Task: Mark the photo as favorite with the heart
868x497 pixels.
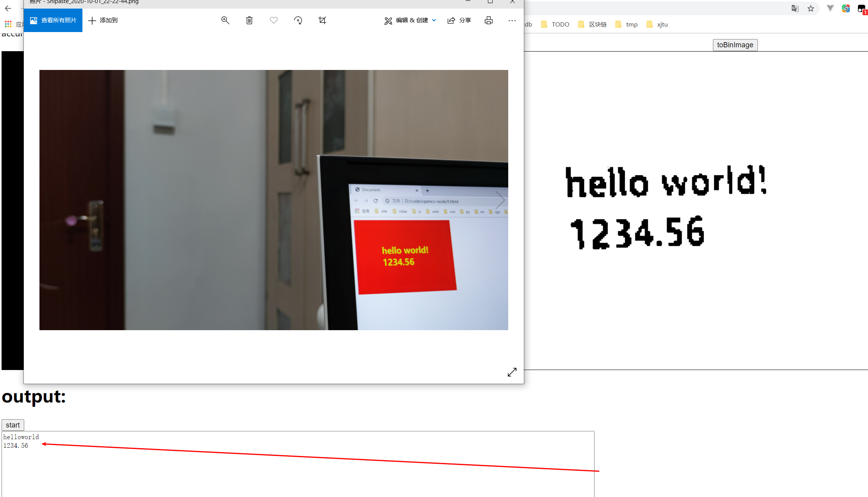Action: click(x=273, y=20)
